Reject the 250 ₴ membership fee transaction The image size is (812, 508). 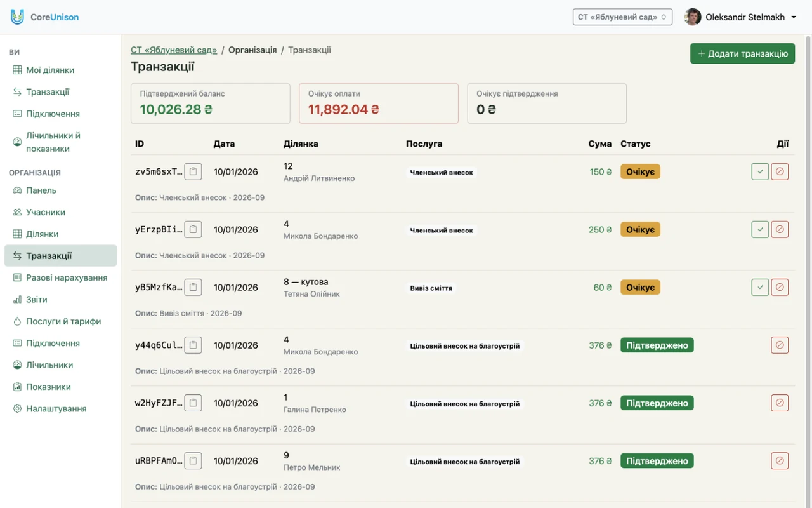coord(780,229)
